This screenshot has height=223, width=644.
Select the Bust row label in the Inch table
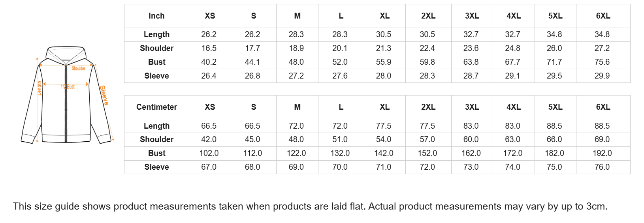(156, 62)
